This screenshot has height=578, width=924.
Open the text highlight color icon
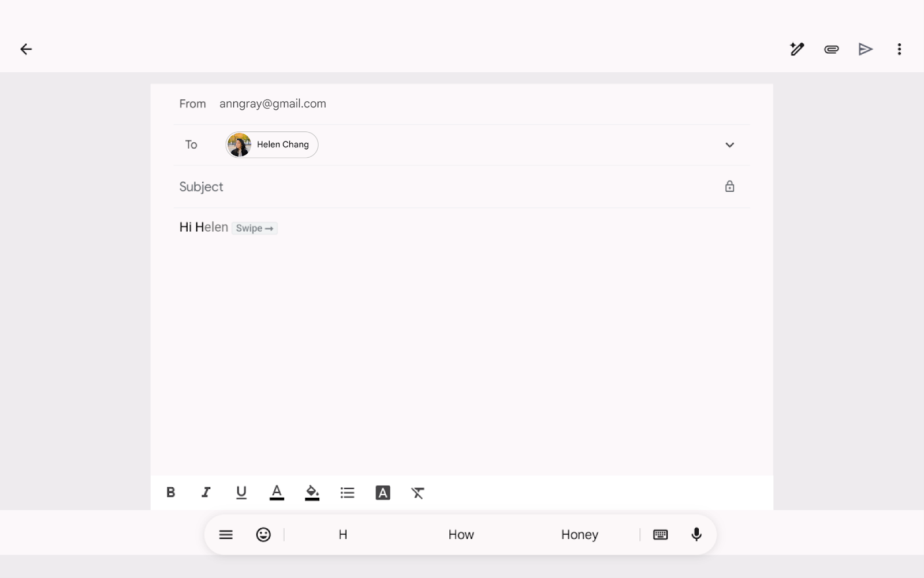[x=312, y=493]
